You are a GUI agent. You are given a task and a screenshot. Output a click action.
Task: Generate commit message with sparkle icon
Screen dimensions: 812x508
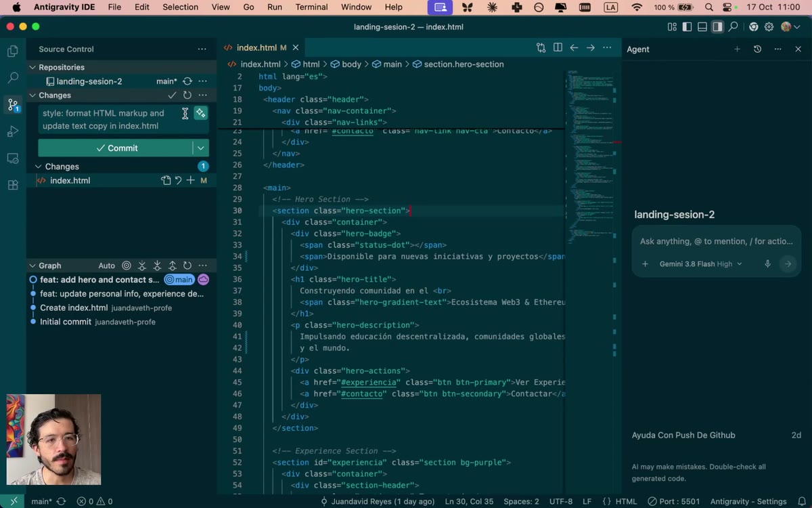[200, 113]
